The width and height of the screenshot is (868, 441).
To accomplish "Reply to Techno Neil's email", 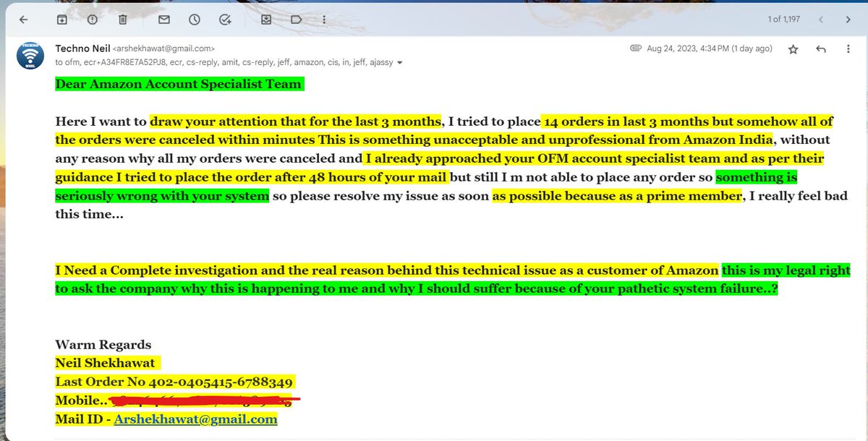I will [820, 49].
